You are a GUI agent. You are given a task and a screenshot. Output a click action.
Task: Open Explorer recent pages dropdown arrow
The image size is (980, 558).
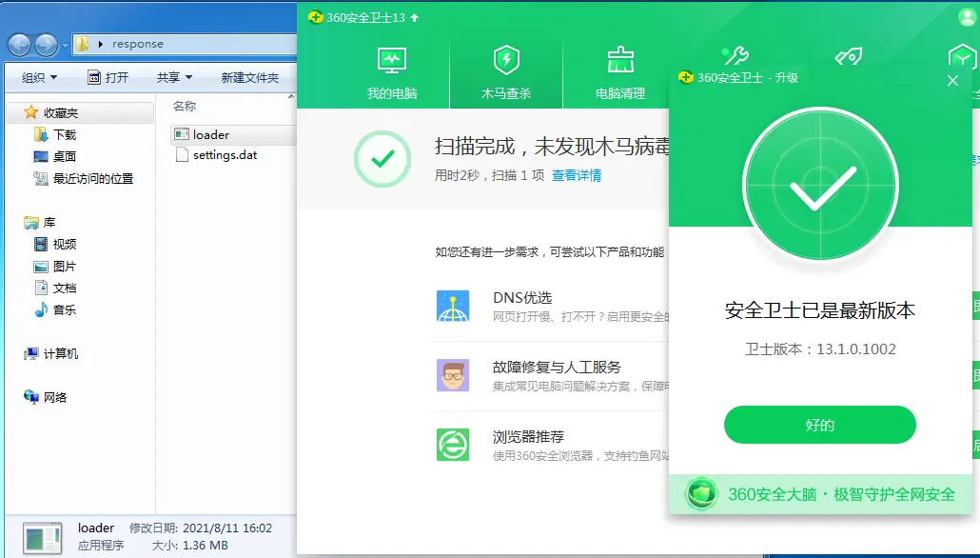tap(65, 45)
